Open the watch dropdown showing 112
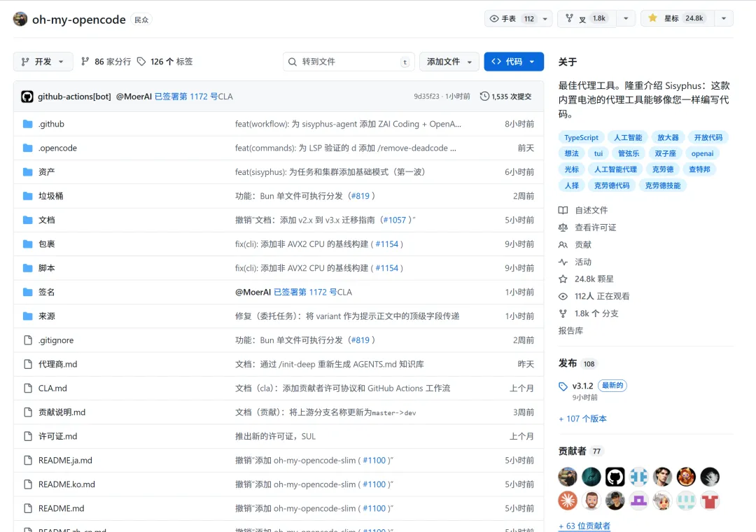The width and height of the screenshot is (756, 532). point(518,19)
